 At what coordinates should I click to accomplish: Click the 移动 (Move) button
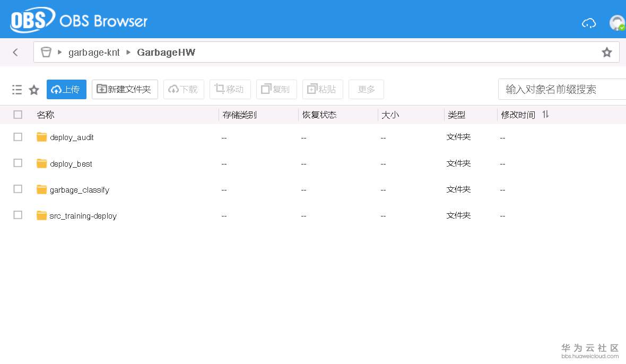(x=230, y=89)
